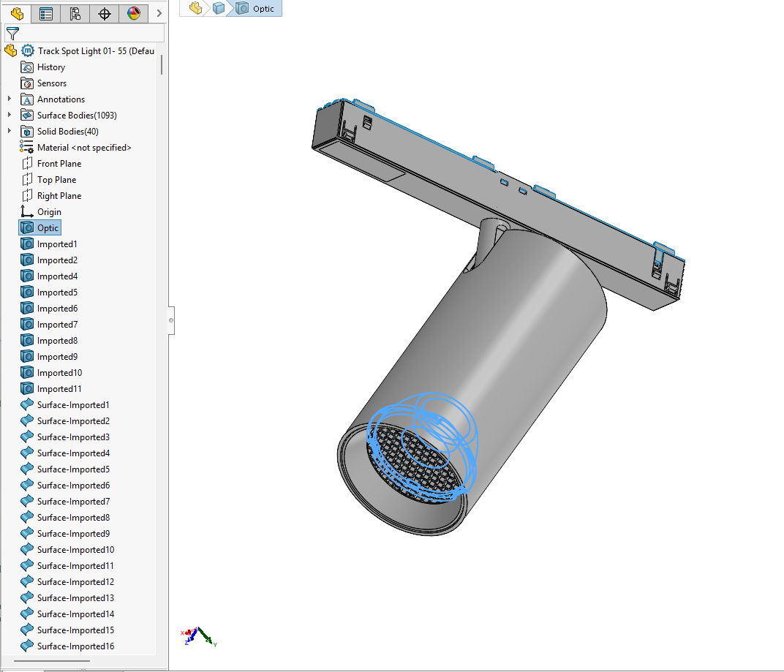
Task: Click the History folder icon
Action: click(27, 67)
